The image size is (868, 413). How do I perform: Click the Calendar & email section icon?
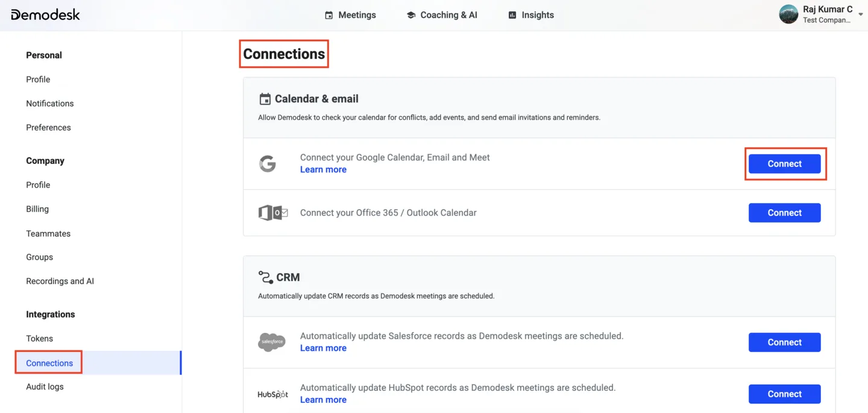pyautogui.click(x=265, y=99)
